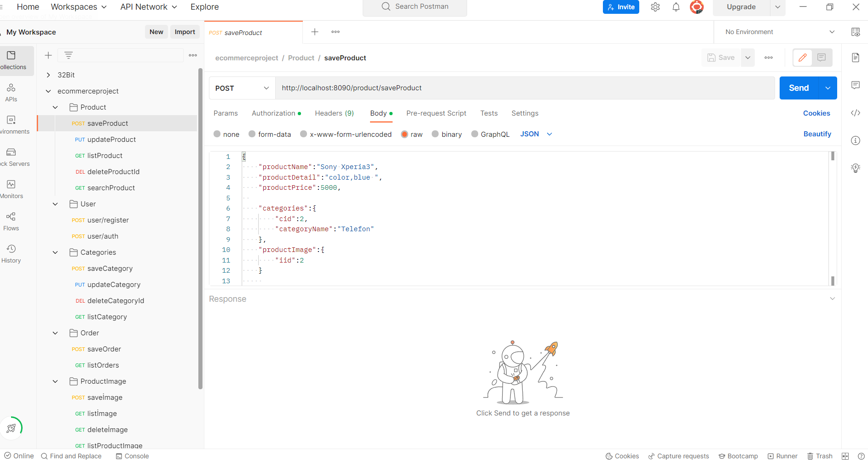Screen dimensions: 868x462
Task: Click the Beautify link above the body editor
Action: [x=817, y=134]
